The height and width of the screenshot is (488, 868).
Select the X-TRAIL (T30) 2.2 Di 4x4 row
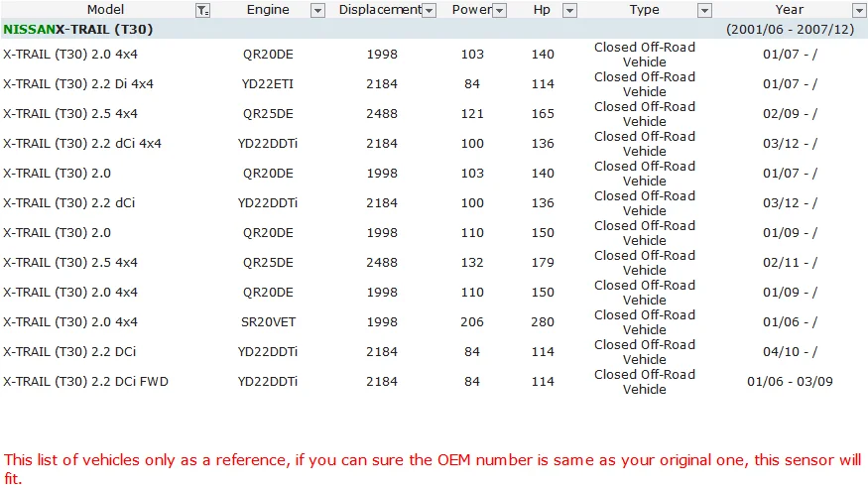coord(434,84)
